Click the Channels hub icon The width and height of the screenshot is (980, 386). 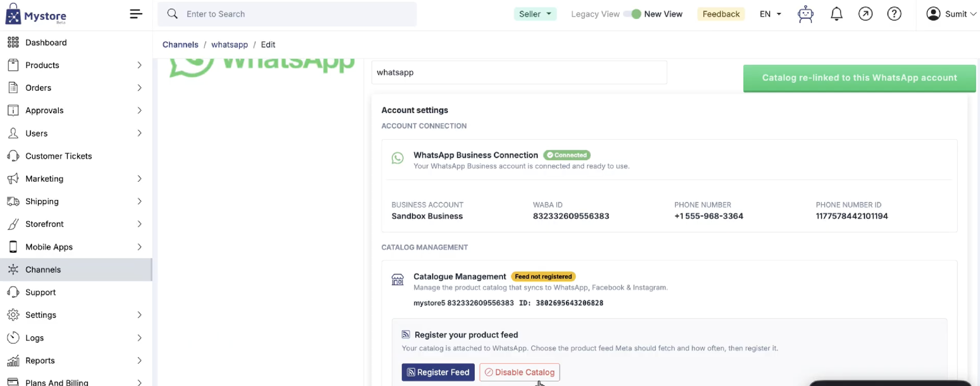[x=13, y=269]
